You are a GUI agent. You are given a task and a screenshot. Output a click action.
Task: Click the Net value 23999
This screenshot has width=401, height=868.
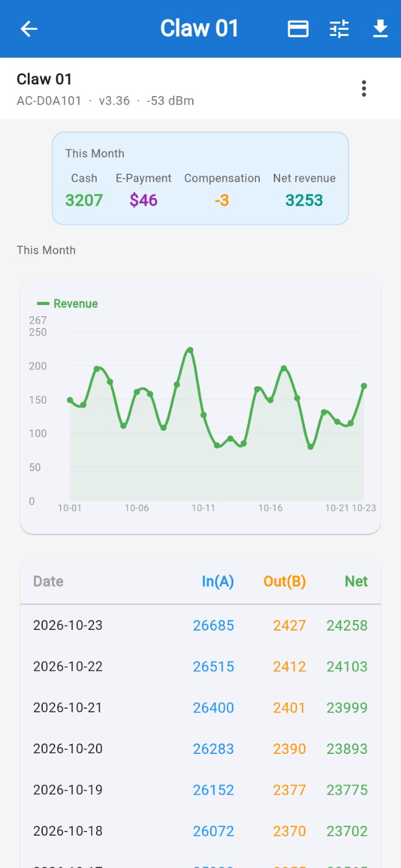click(347, 707)
